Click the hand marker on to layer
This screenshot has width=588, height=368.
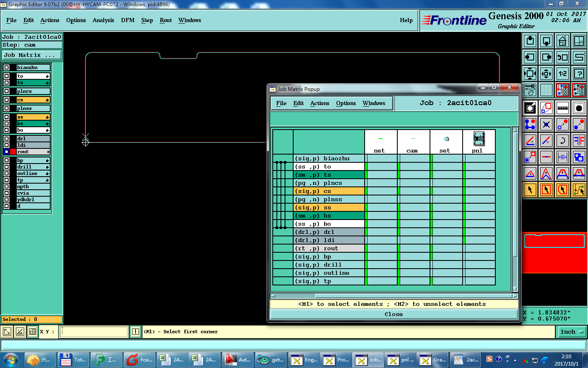[47, 76]
